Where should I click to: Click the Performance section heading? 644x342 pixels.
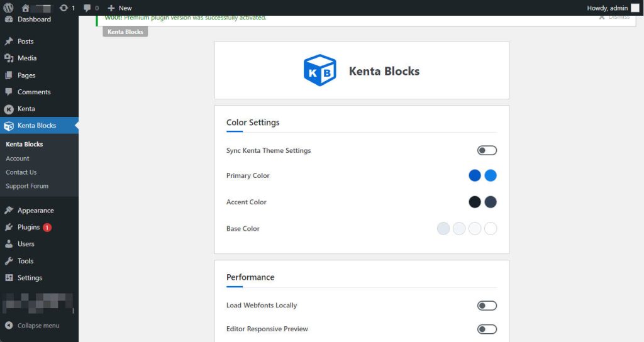(x=250, y=277)
